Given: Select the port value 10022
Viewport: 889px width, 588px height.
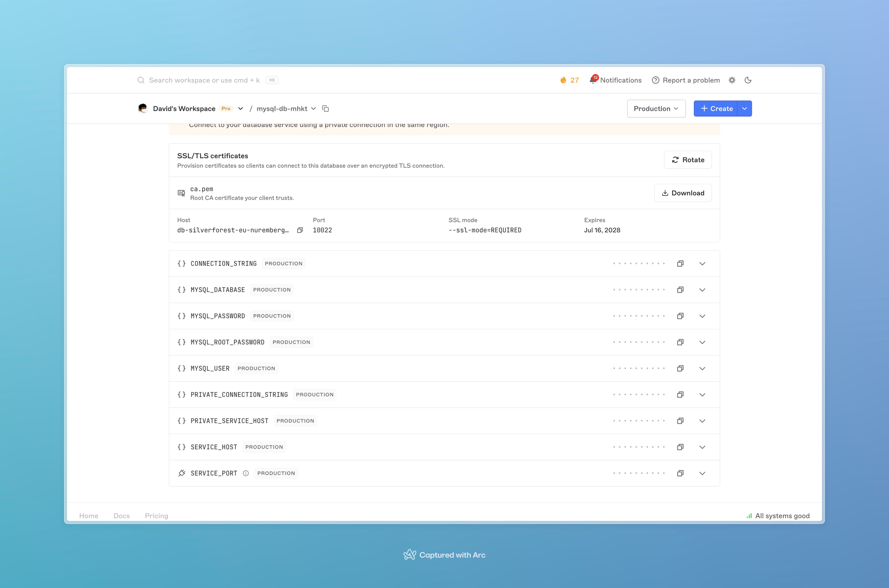Looking at the screenshot, I should click(x=322, y=230).
